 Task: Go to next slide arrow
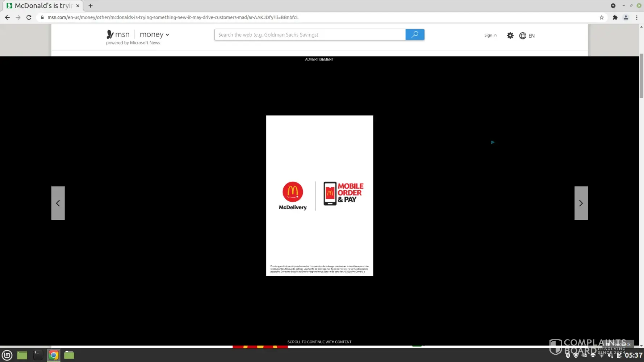pos(581,203)
